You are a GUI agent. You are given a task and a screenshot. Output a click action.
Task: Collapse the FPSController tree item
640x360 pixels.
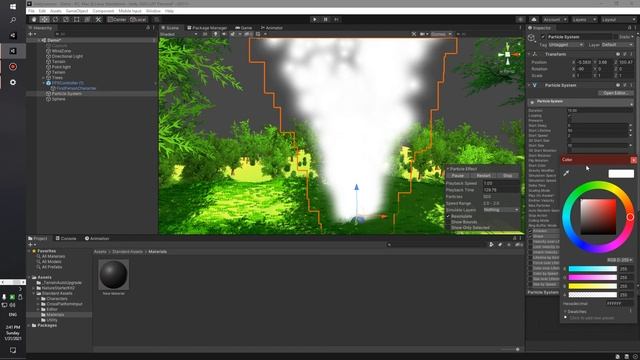point(44,83)
